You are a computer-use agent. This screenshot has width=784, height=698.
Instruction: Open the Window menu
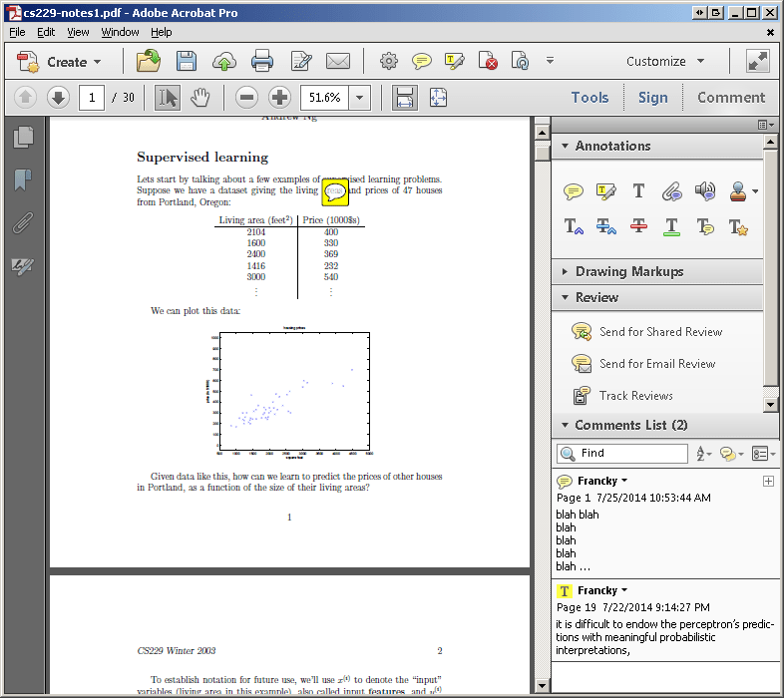click(x=120, y=32)
